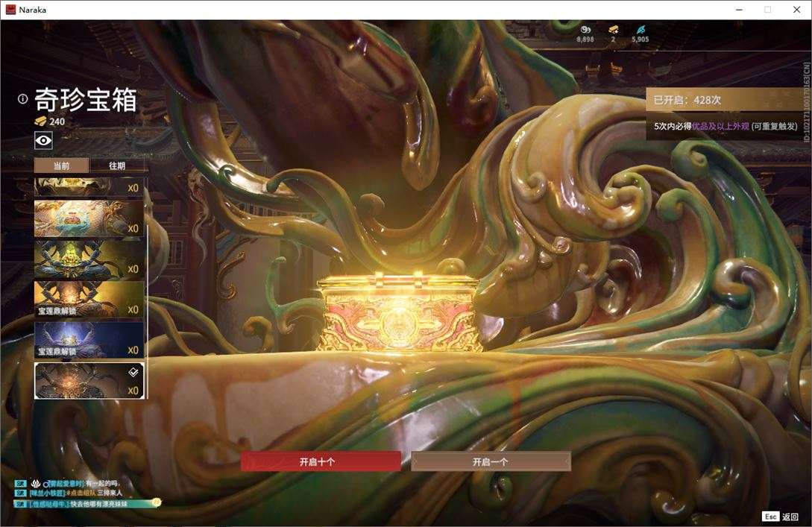This screenshot has width=812, height=527.
Task: Open info icon next to 奇珍宝箱 title
Action: click(22, 98)
